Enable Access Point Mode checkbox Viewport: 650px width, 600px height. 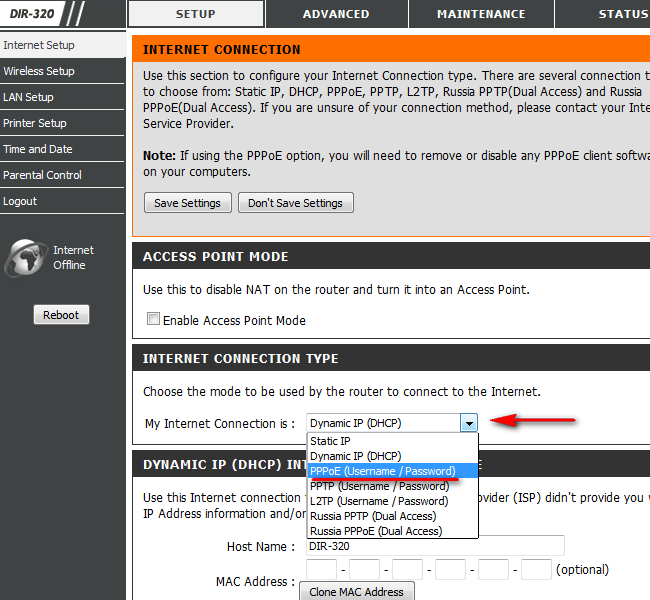[153, 320]
